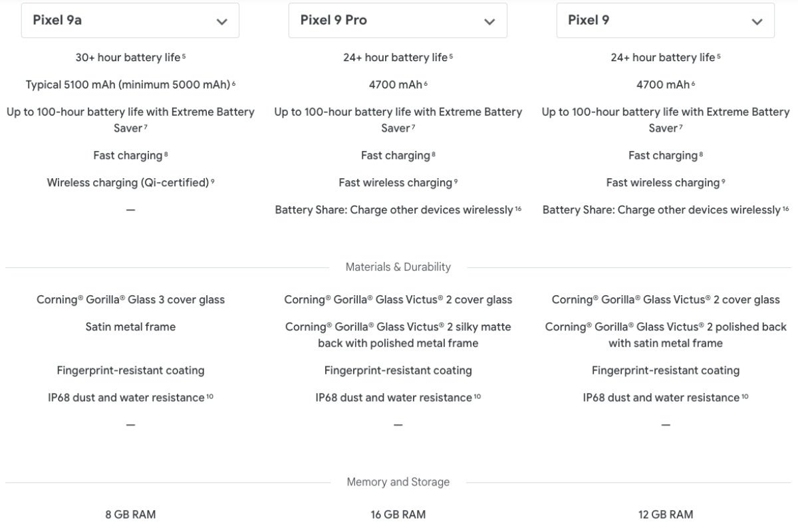Image resolution: width=798 pixels, height=532 pixels.
Task: Open footnote 7 on Pixel 9 Pro Extreme Battery Saver
Action: tap(413, 127)
